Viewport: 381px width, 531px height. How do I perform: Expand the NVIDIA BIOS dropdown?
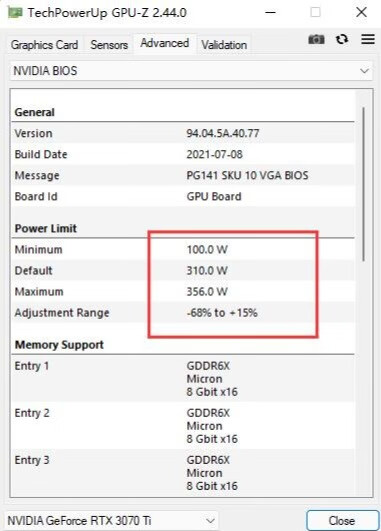tap(191, 71)
